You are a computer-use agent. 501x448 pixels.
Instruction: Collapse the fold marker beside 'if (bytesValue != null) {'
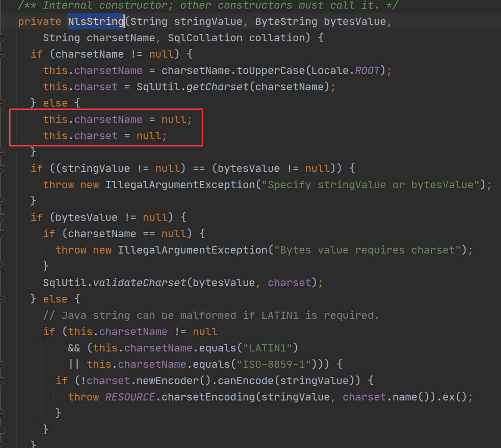[x=1, y=218]
